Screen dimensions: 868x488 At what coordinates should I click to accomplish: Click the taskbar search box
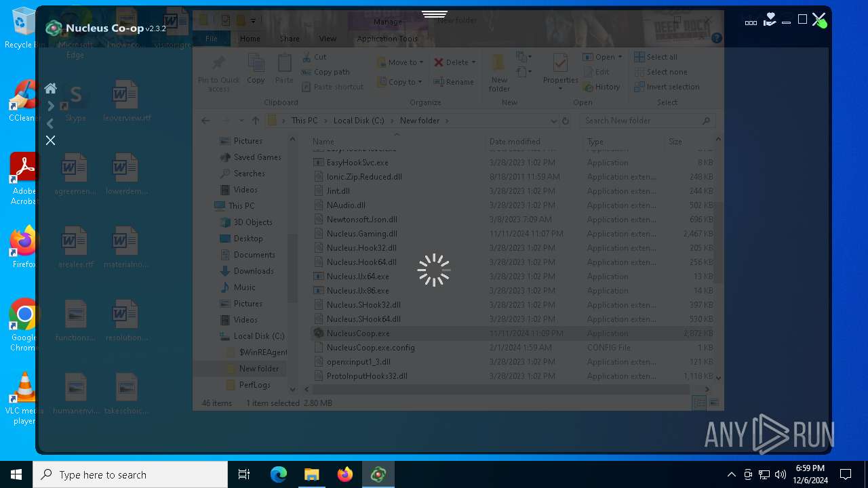click(x=130, y=474)
